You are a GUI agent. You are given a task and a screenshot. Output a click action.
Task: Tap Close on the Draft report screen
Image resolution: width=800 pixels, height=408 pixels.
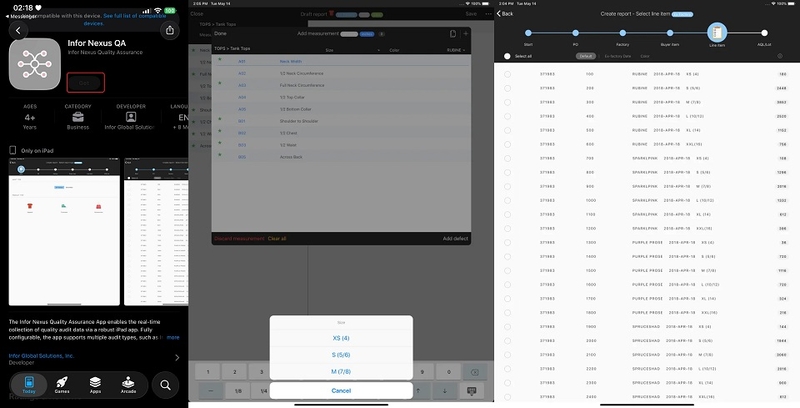(x=196, y=14)
